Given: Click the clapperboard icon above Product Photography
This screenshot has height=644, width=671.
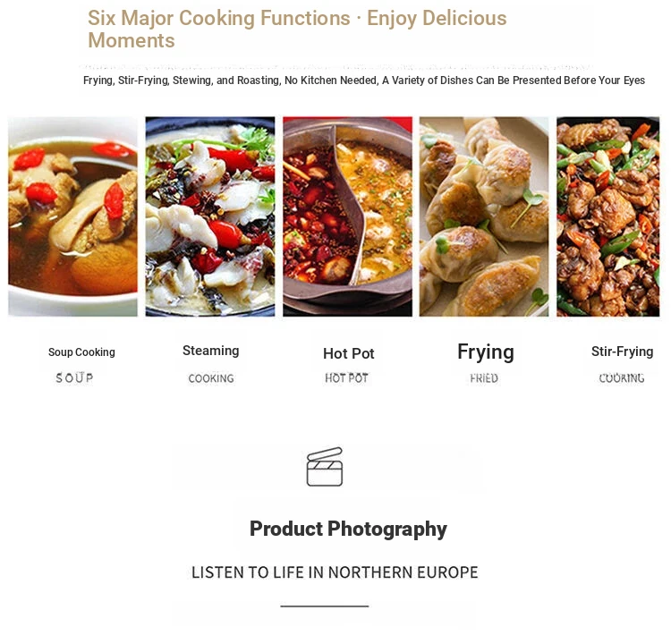Looking at the screenshot, I should pyautogui.click(x=325, y=466).
